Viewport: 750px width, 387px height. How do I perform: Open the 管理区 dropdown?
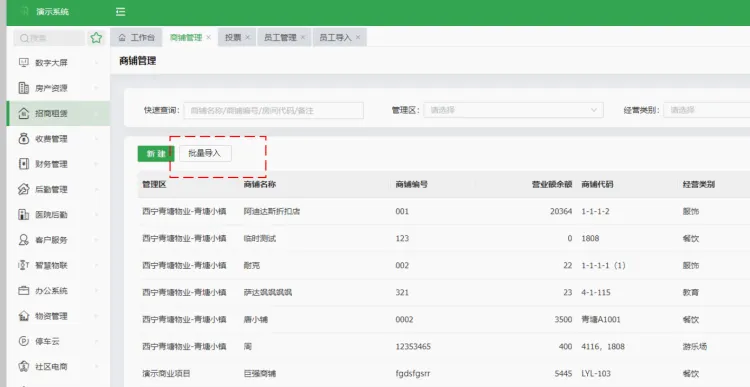(x=513, y=110)
